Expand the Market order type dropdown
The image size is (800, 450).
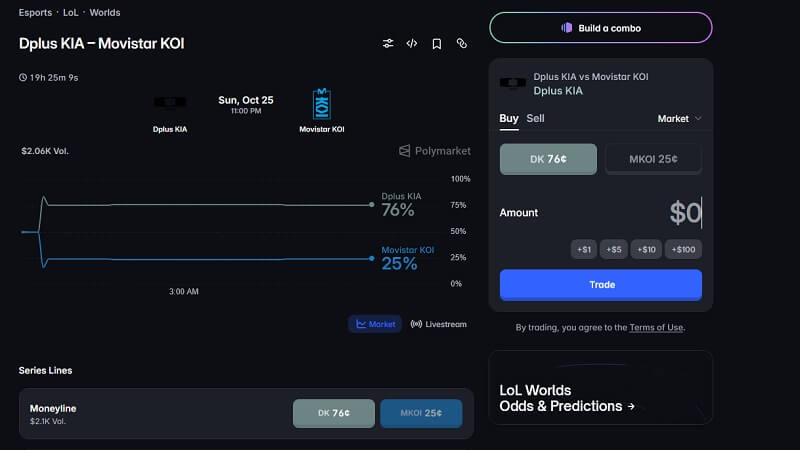pos(679,118)
